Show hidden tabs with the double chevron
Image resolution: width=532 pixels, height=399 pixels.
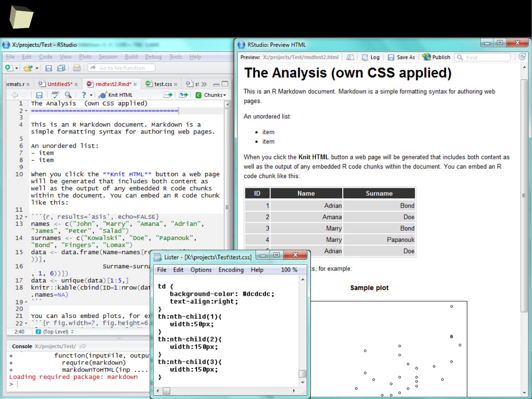coord(204,84)
